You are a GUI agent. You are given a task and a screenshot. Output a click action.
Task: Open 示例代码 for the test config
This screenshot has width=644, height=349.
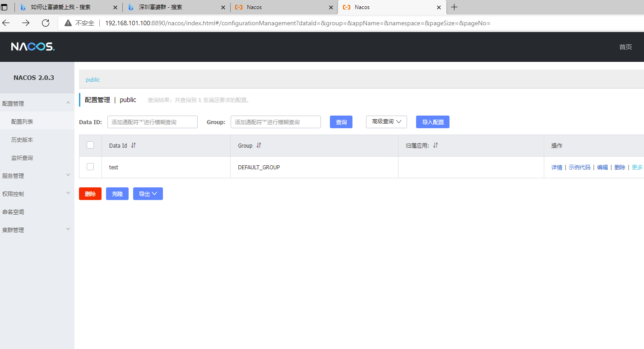(579, 167)
